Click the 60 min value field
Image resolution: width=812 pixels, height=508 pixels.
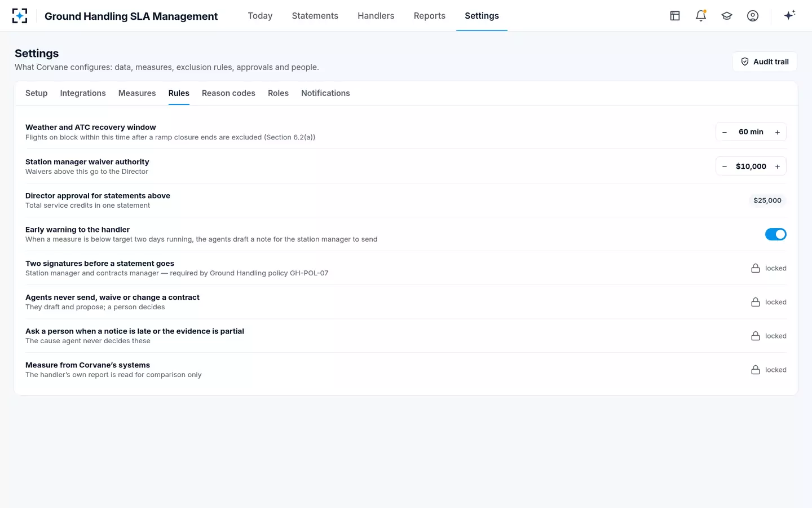click(751, 132)
